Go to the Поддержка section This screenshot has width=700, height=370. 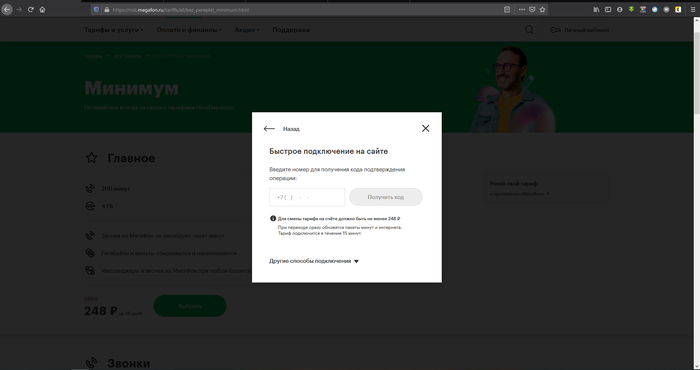coord(291,30)
